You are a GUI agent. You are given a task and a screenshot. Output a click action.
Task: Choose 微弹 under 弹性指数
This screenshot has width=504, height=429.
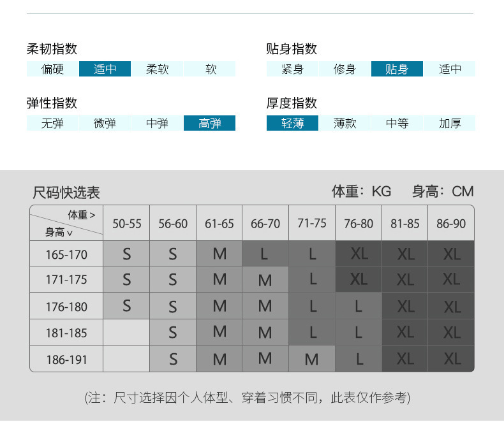[x=105, y=123]
